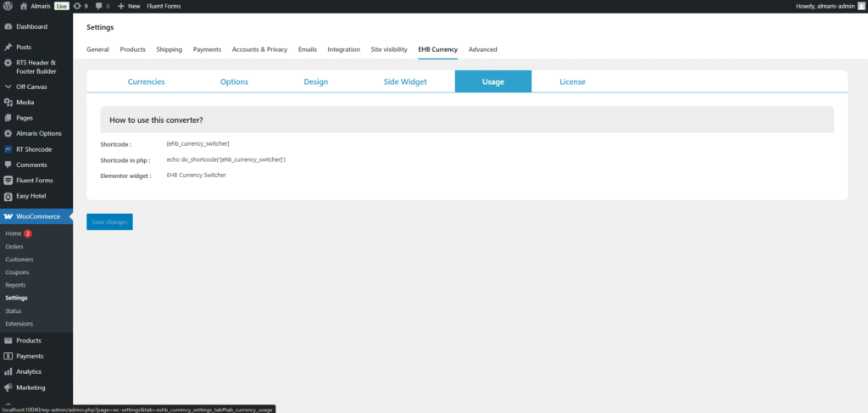This screenshot has height=413, width=868.
Task: Click the Easy Hotel icon
Action: point(8,196)
